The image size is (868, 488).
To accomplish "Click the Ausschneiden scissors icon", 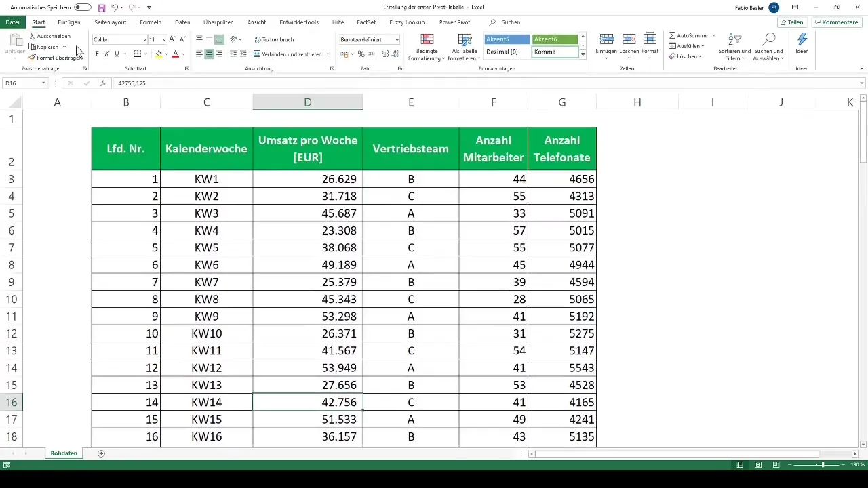I will coord(33,36).
